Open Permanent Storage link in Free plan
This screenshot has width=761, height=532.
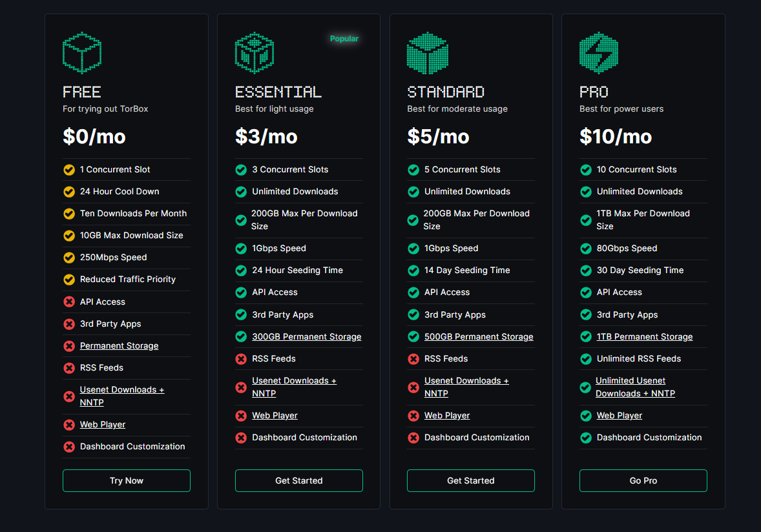(x=119, y=346)
